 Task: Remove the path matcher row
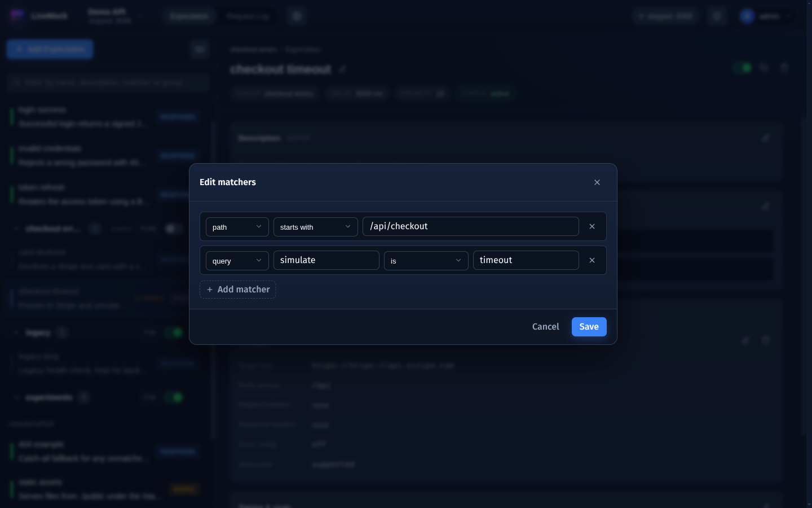tap(592, 226)
